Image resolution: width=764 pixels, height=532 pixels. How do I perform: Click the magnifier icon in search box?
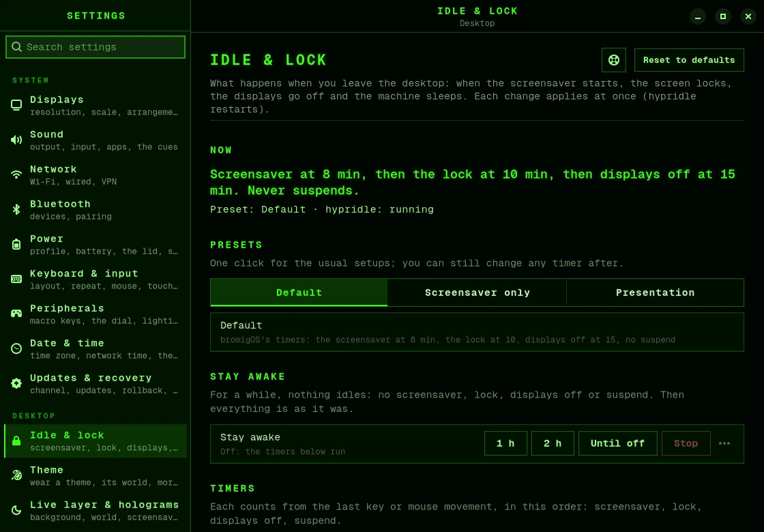[16, 47]
